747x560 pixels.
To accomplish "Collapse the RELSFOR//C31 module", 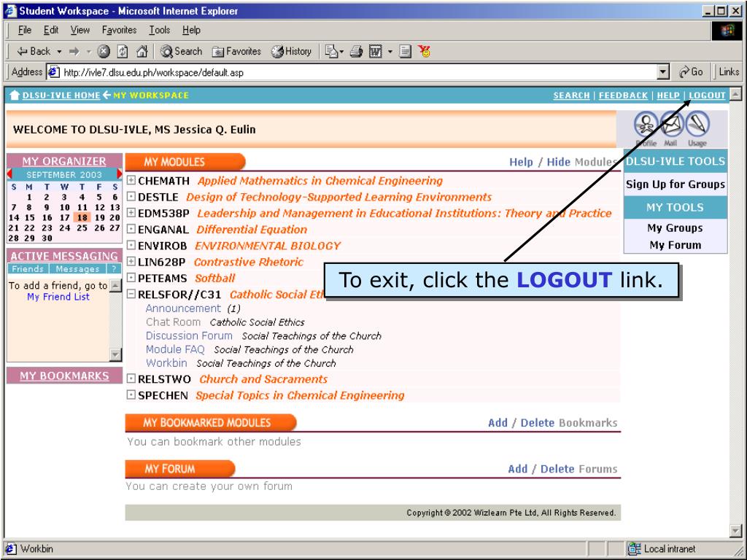I will [x=131, y=294].
